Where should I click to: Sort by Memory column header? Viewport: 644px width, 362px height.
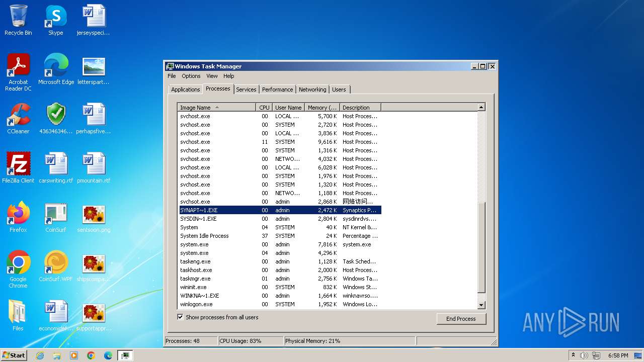point(322,108)
